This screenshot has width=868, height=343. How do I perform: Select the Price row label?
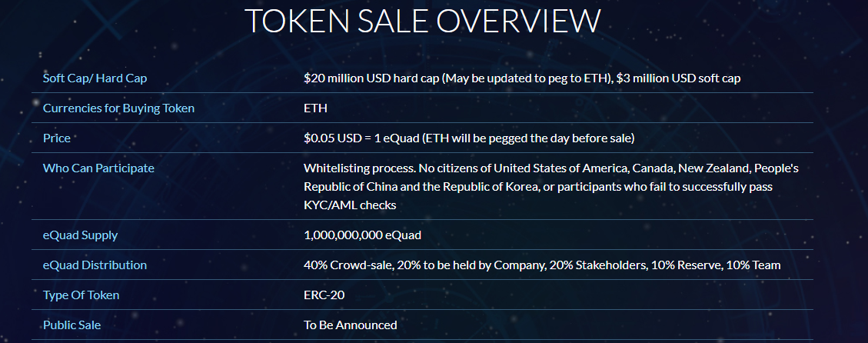point(56,138)
